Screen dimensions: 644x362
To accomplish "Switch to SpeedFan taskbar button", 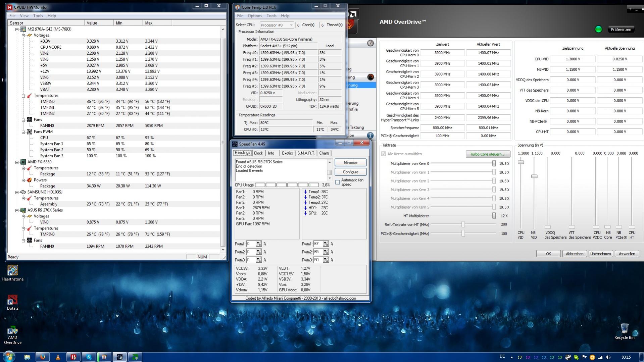I will pyautogui.click(x=120, y=357).
